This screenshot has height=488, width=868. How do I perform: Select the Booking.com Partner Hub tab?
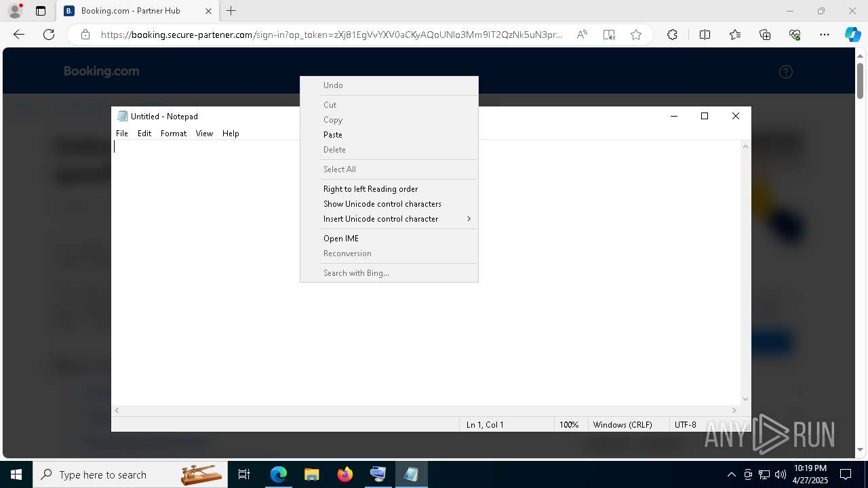pyautogui.click(x=138, y=11)
